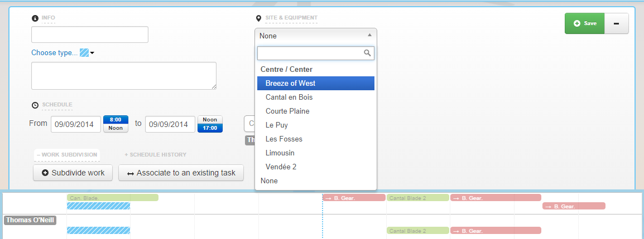Click the Schedule clock icon
This screenshot has height=239, width=644.
(x=35, y=105)
